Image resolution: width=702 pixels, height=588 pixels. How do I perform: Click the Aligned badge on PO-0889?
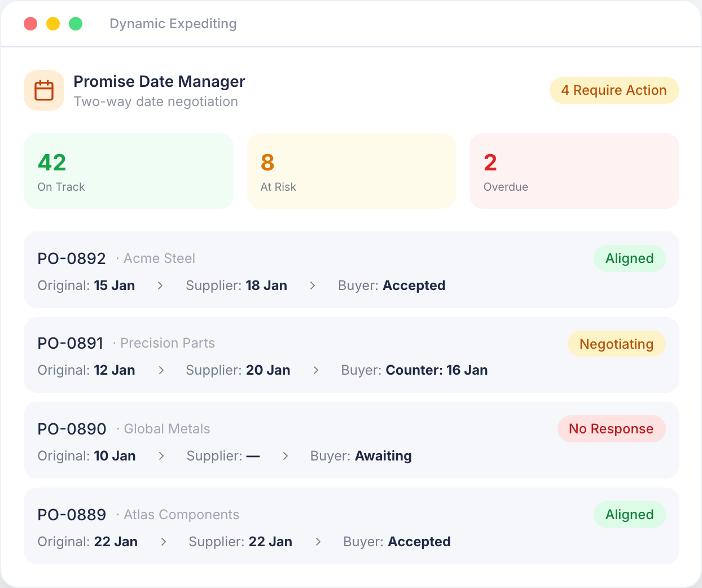pos(630,515)
